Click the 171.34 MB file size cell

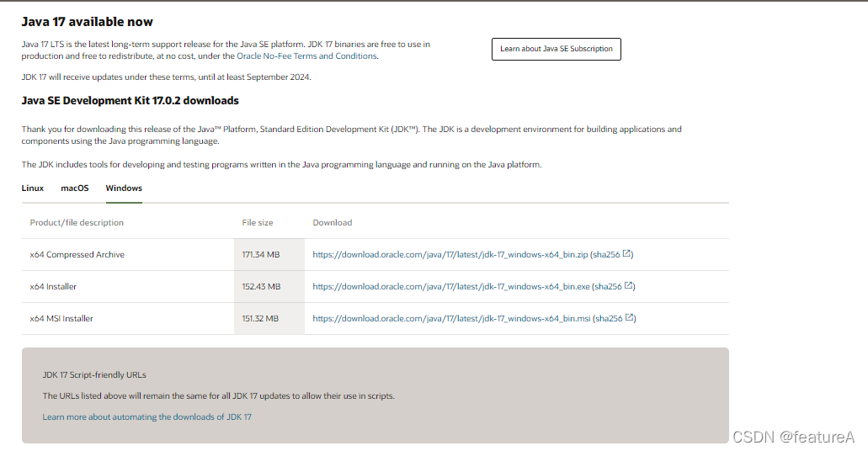269,255
